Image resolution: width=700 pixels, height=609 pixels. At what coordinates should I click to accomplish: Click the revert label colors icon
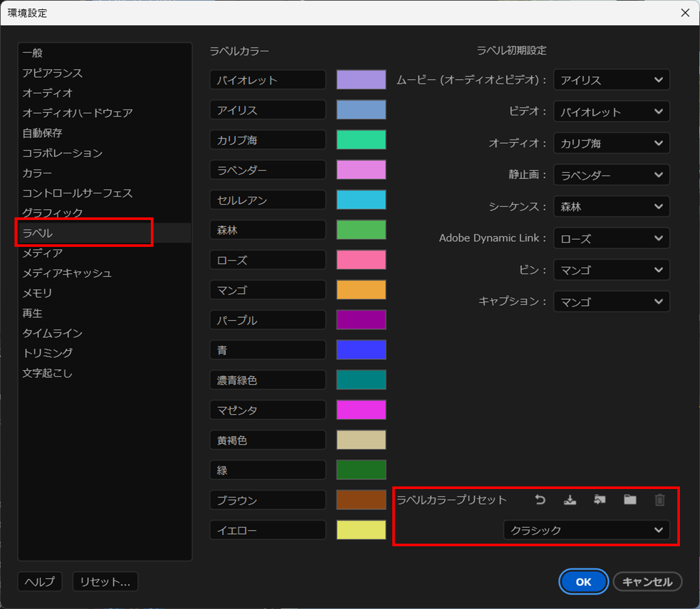tap(539, 500)
